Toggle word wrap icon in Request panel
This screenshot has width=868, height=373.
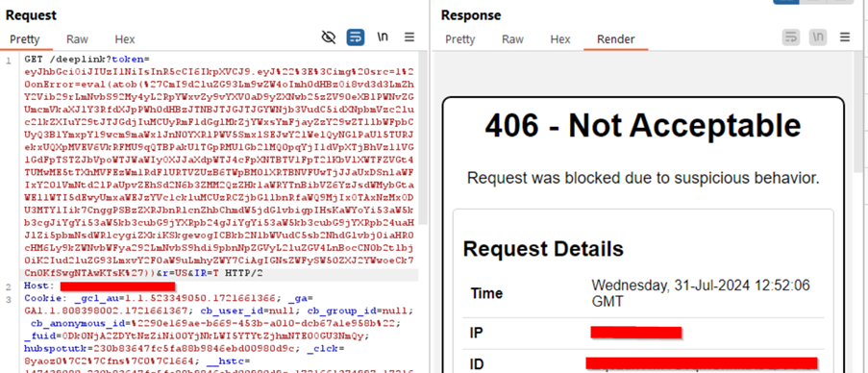pyautogui.click(x=356, y=37)
